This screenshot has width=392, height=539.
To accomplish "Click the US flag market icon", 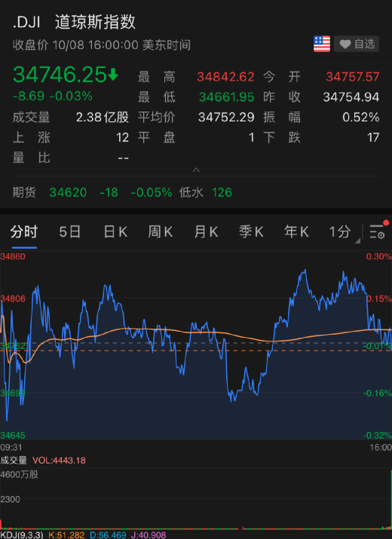I will 321,44.
